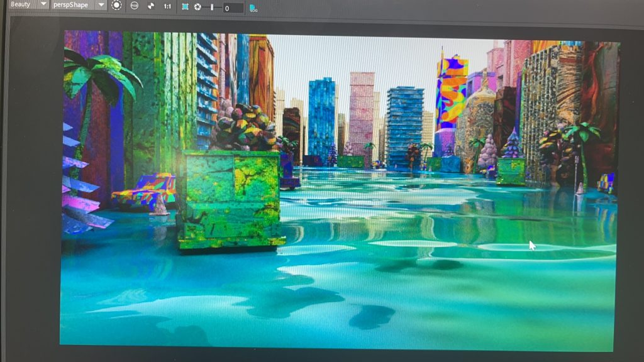Screen dimensions: 644x362
Task: Toggle the crop region icon
Action: click(186, 6)
